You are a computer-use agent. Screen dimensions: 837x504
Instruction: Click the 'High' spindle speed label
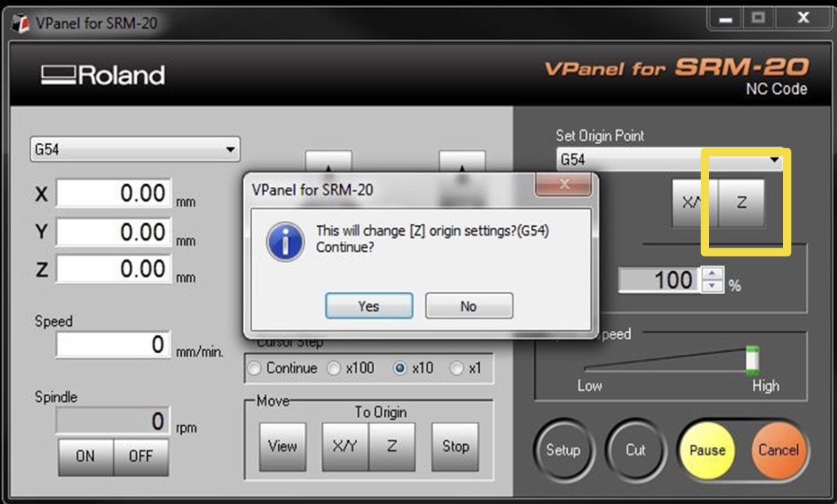point(765,386)
